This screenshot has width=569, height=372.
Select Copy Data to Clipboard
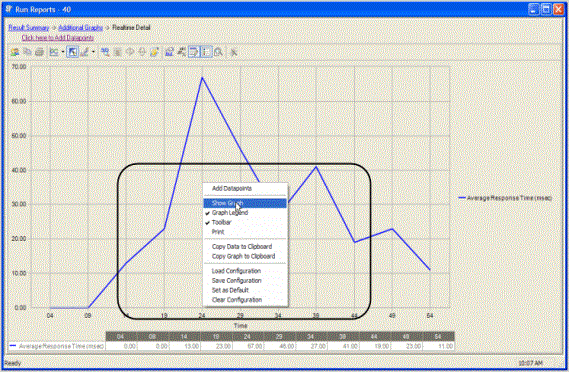click(242, 246)
